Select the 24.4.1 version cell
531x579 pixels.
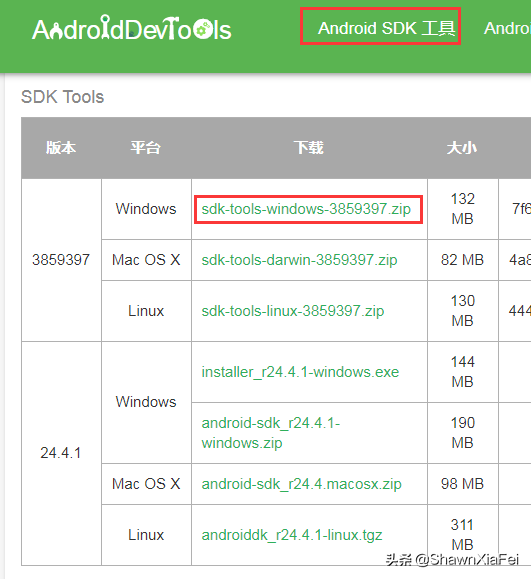61,453
